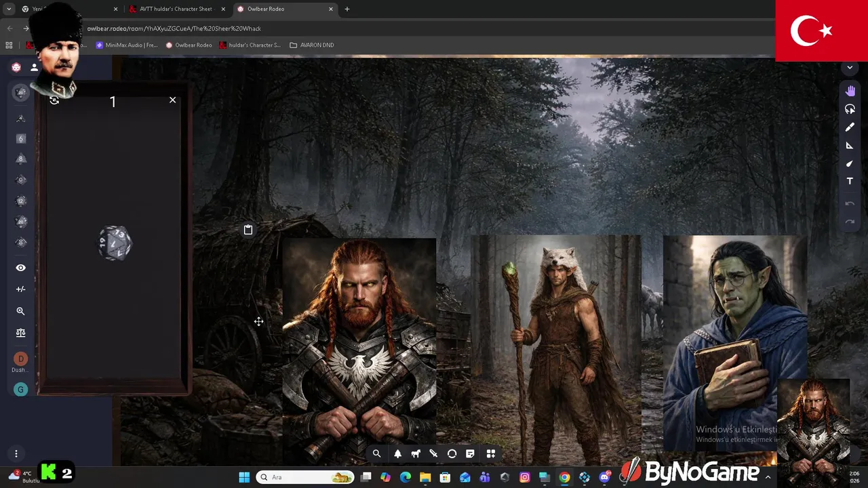Switch to AVTT huldar's Character Sheet tab

tap(175, 9)
